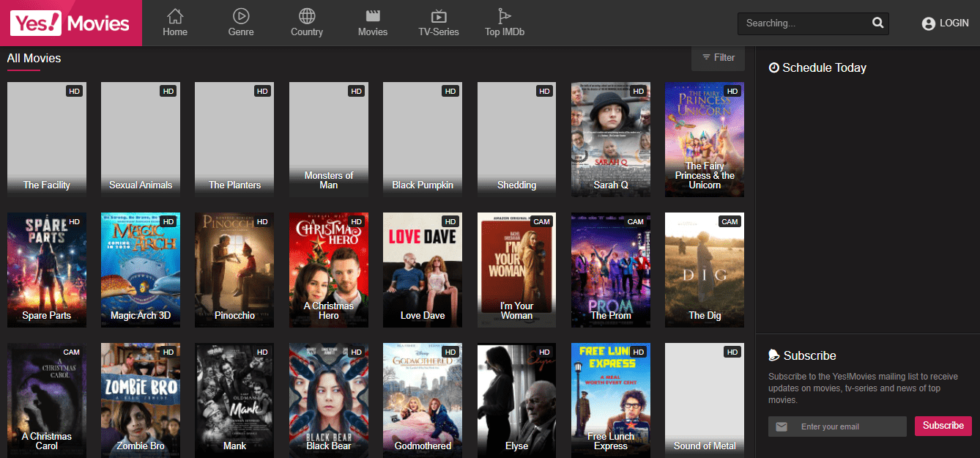Open The Prom movie poster
The image size is (980, 458).
[611, 270]
